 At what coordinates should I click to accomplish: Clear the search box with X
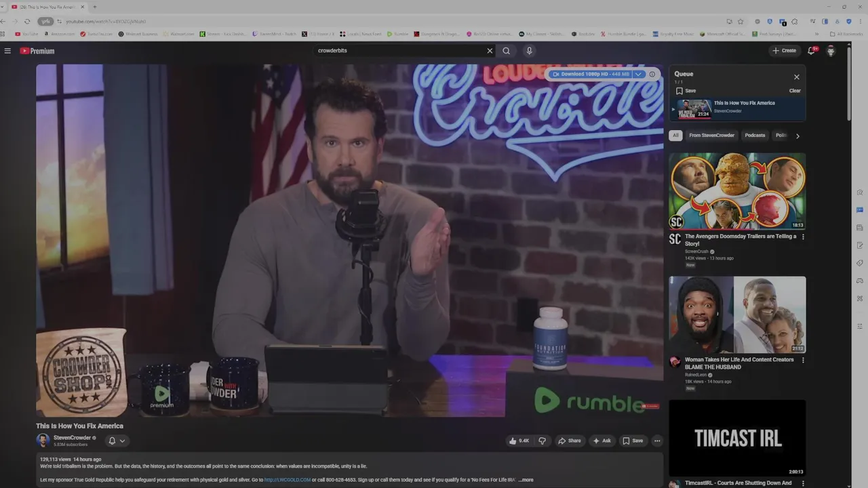(490, 51)
